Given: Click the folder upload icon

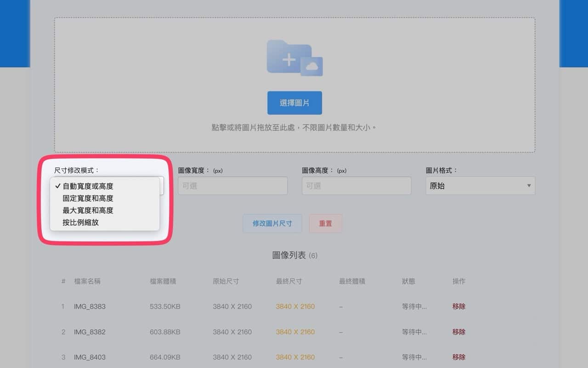Looking at the screenshot, I should pos(294,58).
